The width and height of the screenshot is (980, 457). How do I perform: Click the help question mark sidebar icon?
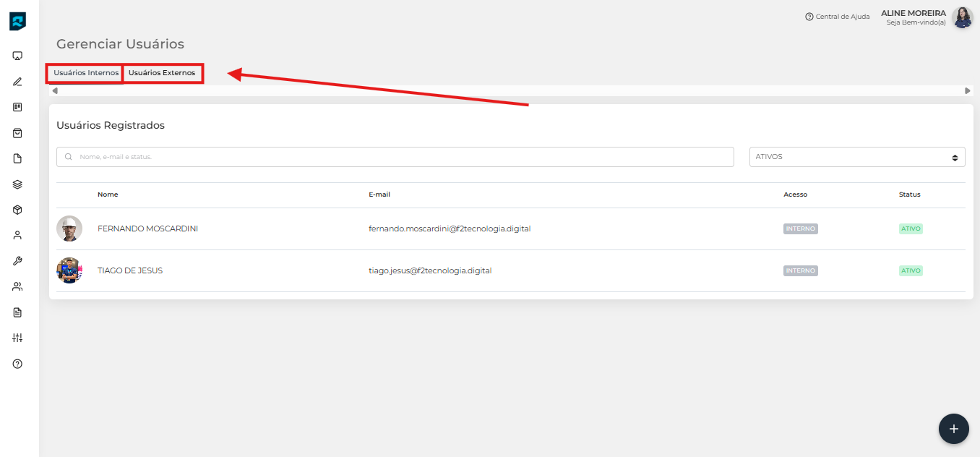[17, 364]
